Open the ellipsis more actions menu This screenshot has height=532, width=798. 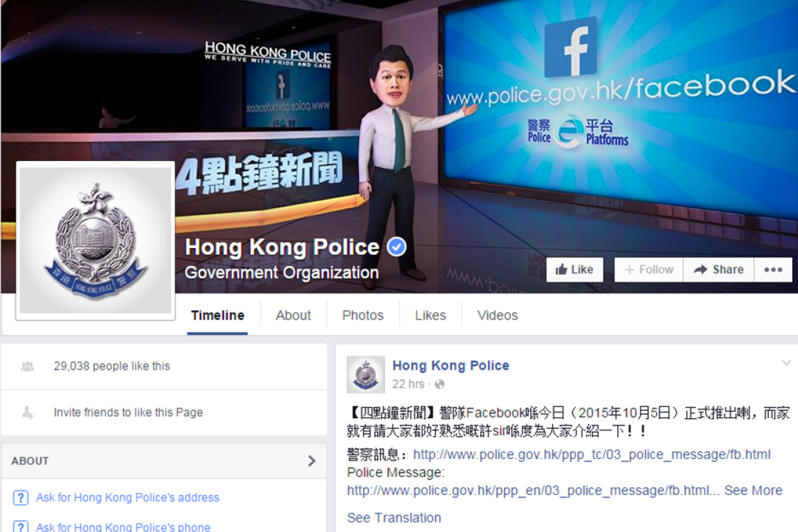click(773, 269)
